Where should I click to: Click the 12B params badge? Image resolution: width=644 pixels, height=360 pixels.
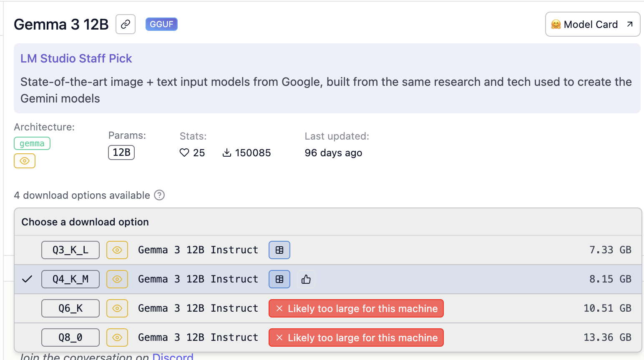tap(121, 152)
